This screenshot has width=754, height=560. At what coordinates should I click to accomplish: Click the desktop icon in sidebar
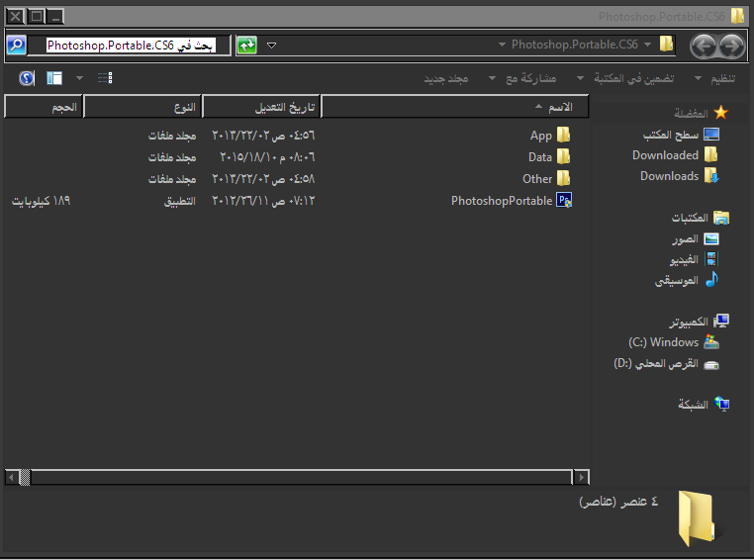pos(711,135)
